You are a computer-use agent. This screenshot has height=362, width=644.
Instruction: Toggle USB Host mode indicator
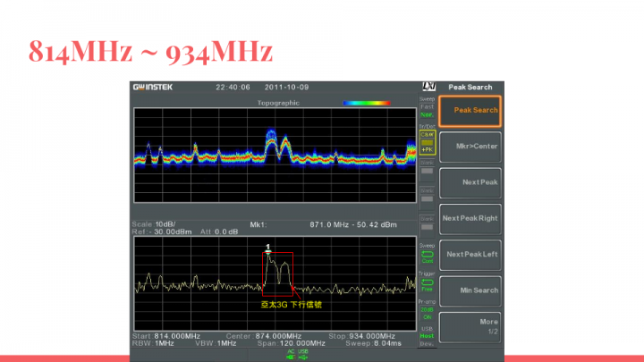(x=427, y=336)
